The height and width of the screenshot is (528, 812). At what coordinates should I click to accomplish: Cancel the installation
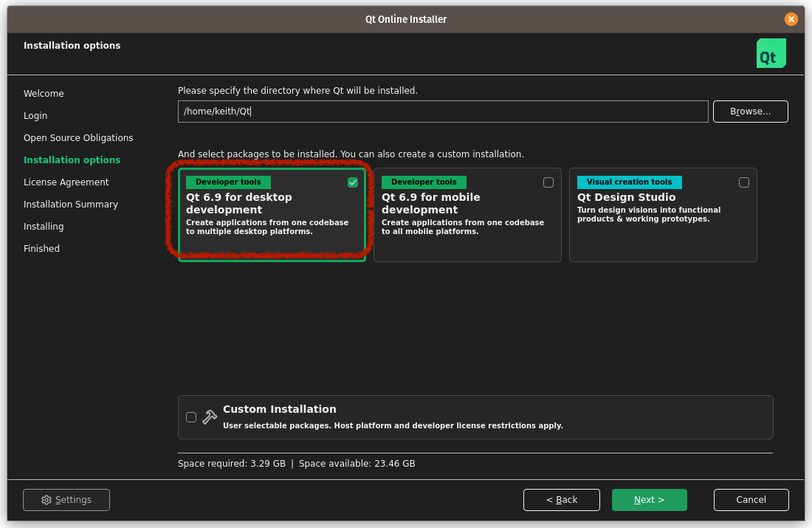click(751, 500)
